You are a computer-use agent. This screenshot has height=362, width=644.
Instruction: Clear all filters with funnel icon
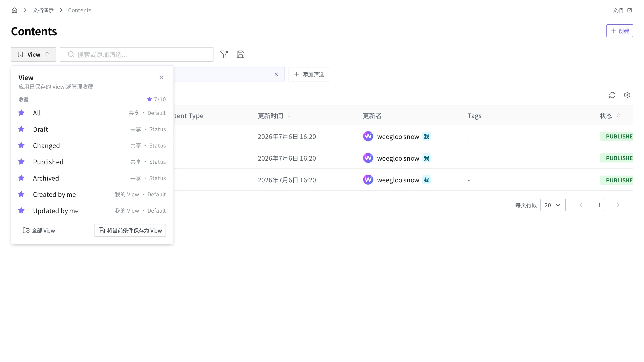pos(224,54)
